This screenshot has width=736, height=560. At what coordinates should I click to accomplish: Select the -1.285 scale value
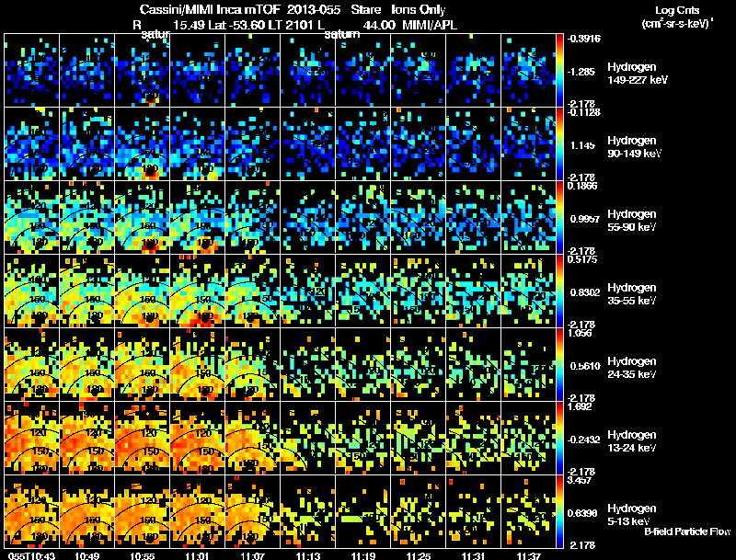pos(581,72)
